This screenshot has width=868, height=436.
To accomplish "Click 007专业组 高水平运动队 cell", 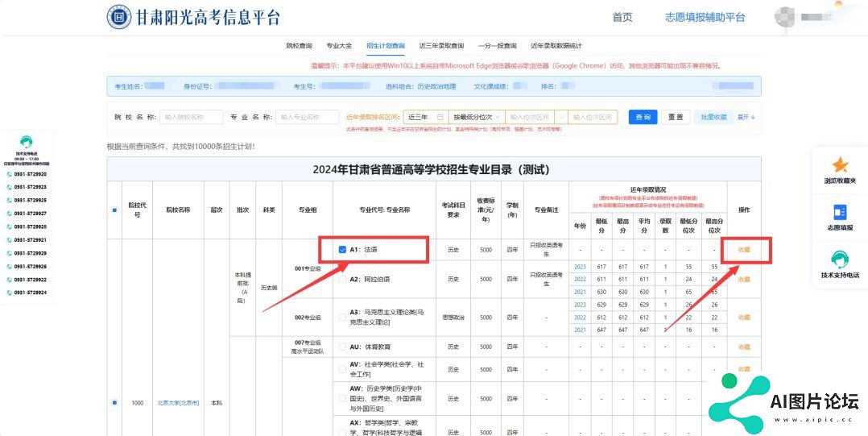I will (x=308, y=347).
